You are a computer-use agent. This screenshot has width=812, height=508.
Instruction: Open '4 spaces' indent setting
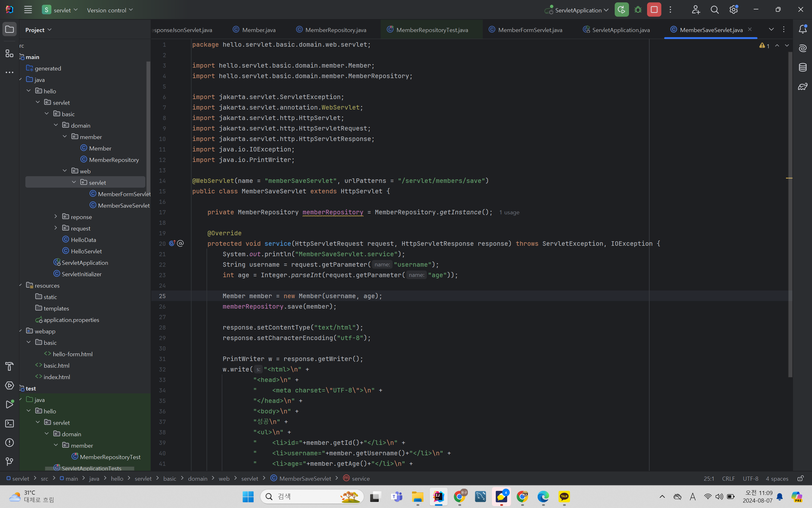(777, 478)
